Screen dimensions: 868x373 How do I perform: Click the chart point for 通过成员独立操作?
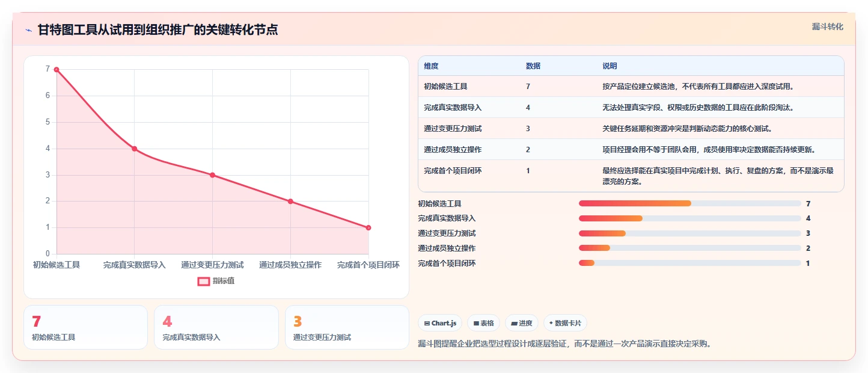click(290, 202)
